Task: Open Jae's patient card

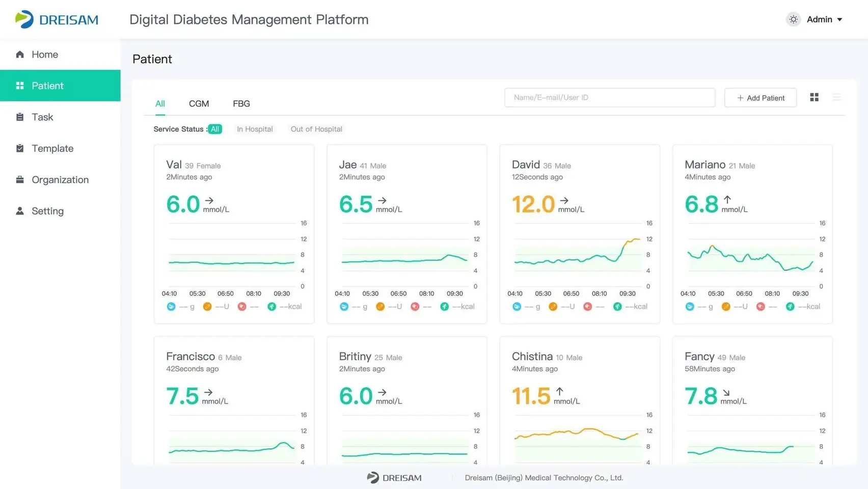Action: pos(406,234)
